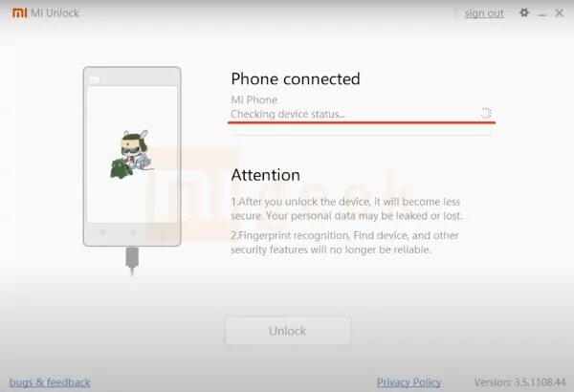Open the settings gear icon
This screenshot has height=392, width=574.
click(x=524, y=12)
